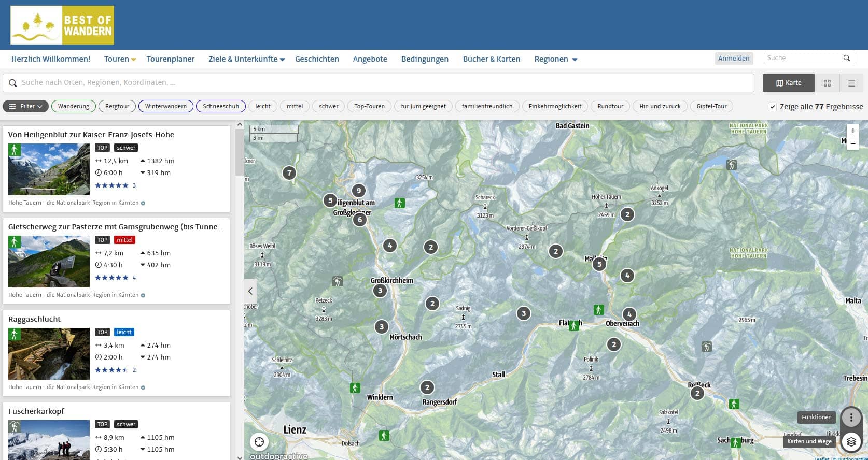The image size is (868, 460).
Task: Focus the Orten, Regionen search field
Action: [379, 83]
